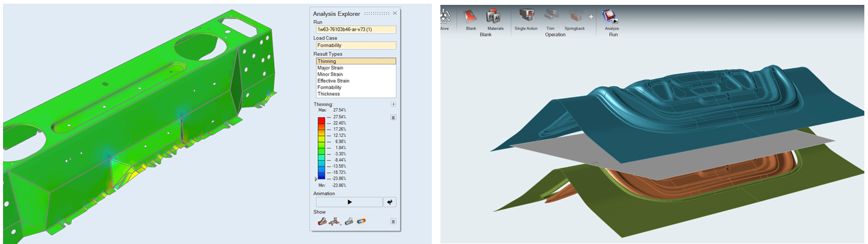Add an operation with the plus icon
868x244 pixels.
tap(591, 17)
